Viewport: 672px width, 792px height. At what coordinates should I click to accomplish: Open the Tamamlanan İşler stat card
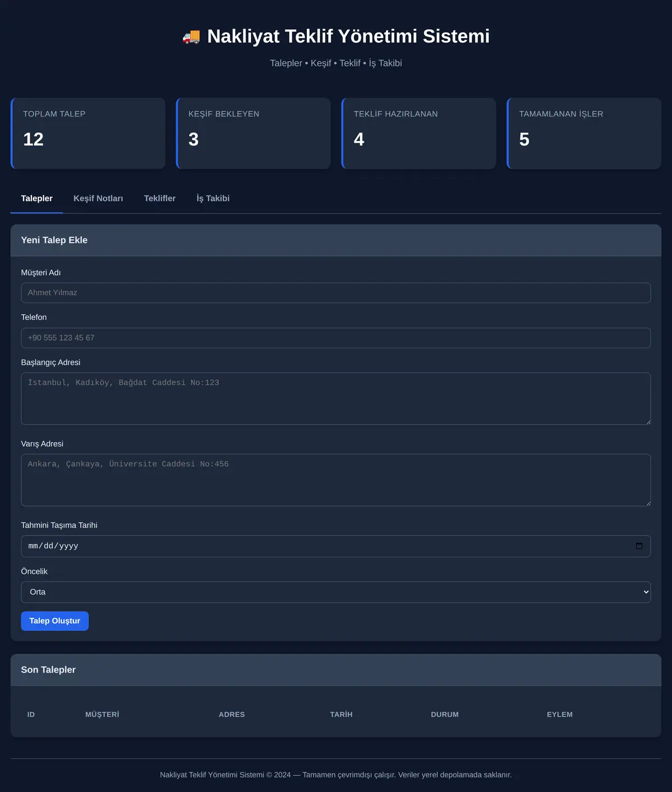(x=584, y=133)
